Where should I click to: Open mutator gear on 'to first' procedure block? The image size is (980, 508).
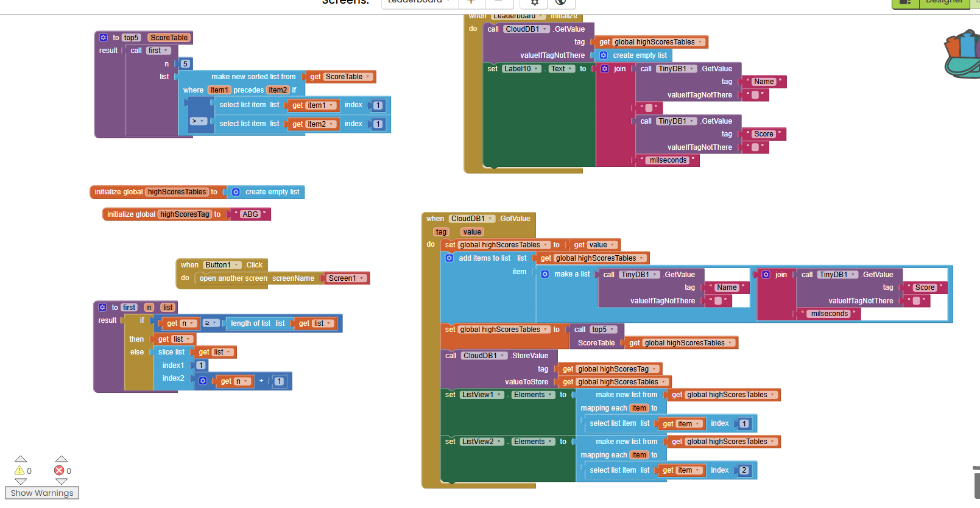(102, 308)
